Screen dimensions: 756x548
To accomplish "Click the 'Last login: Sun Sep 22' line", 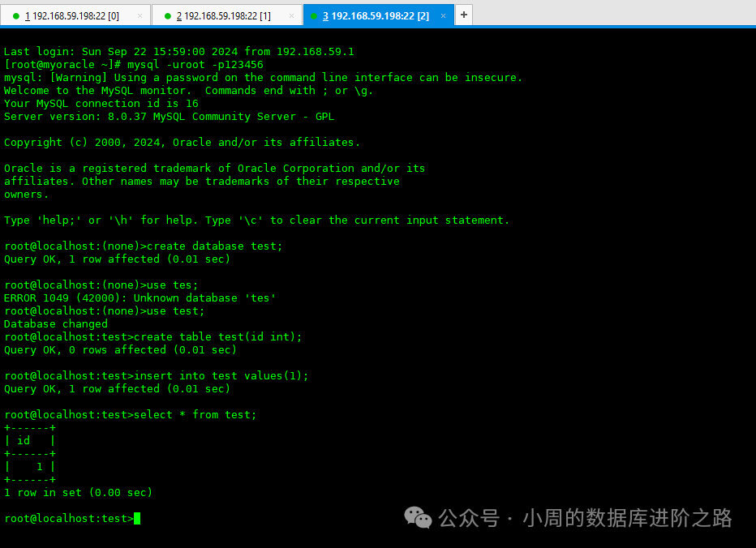I will 179,52.
